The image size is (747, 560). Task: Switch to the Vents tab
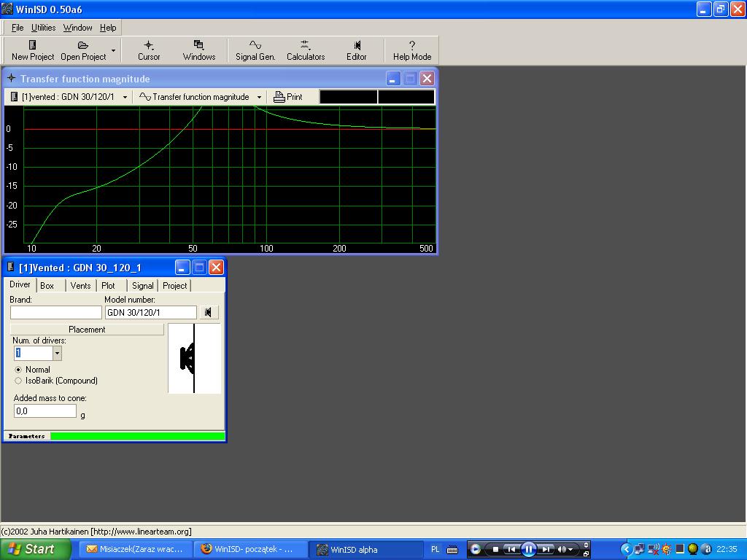click(x=80, y=286)
